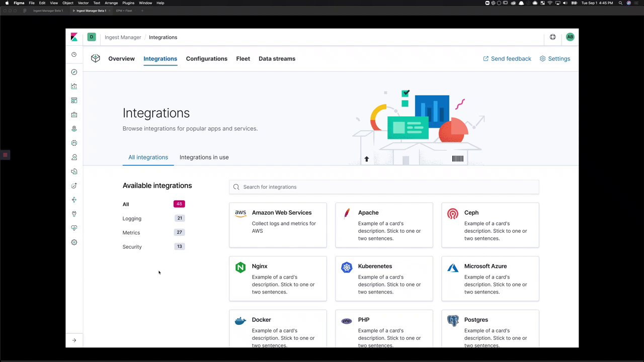Screen dimensions: 644x362
Task: Select the Integrations nav tab
Action: pyautogui.click(x=160, y=59)
